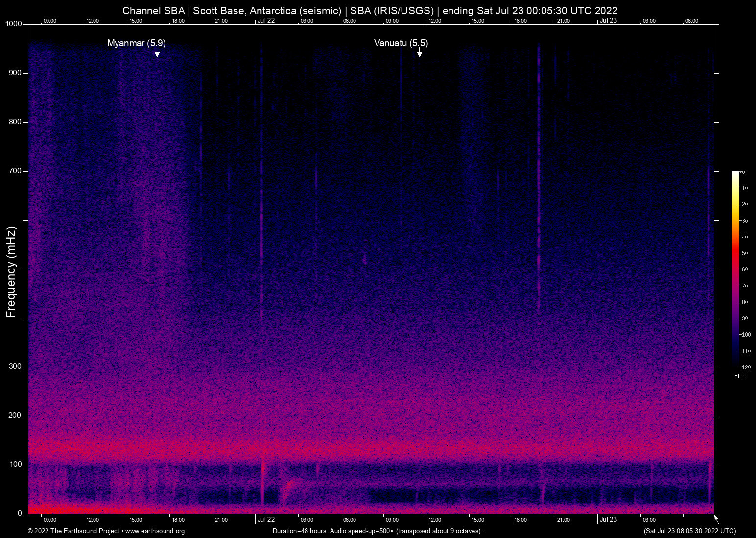Viewport: 756px width, 538px height.
Task: Open the www.earthsound.org website link
Action: (x=155, y=531)
